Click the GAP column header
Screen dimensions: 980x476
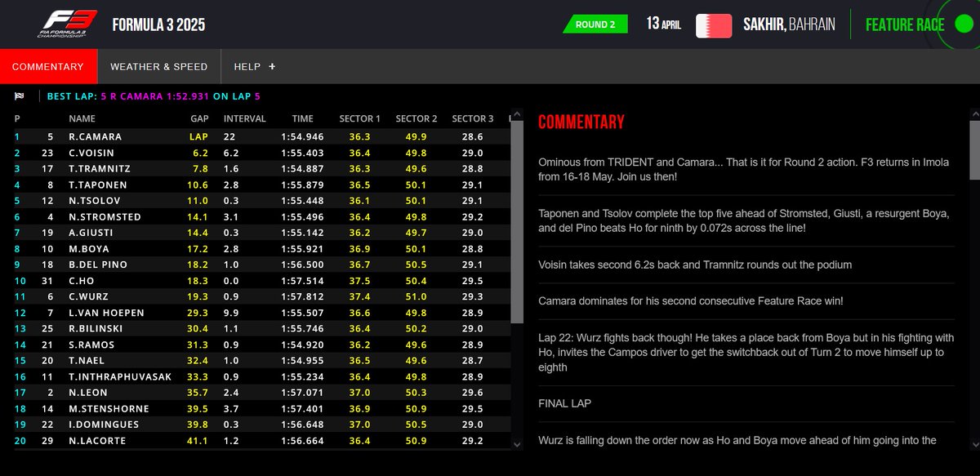click(199, 118)
